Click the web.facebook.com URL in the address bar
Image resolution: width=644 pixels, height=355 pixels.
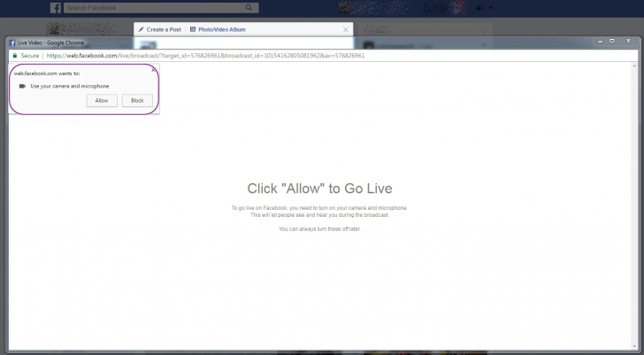point(205,56)
